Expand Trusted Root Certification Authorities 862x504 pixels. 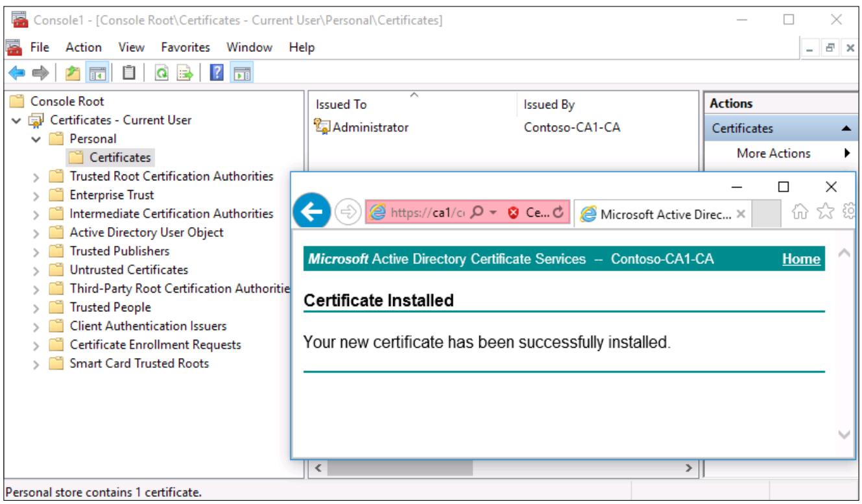tap(38, 176)
